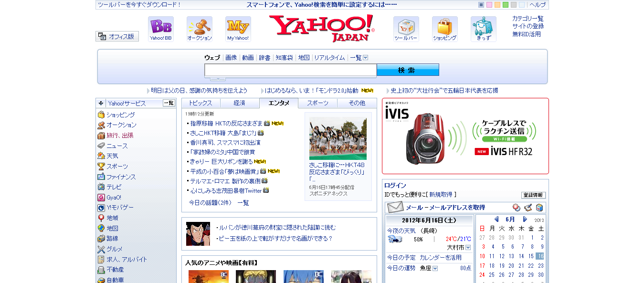This screenshot has height=283, width=644.
Task: Open the カテゴリ一覧 link
Action: [528, 19]
